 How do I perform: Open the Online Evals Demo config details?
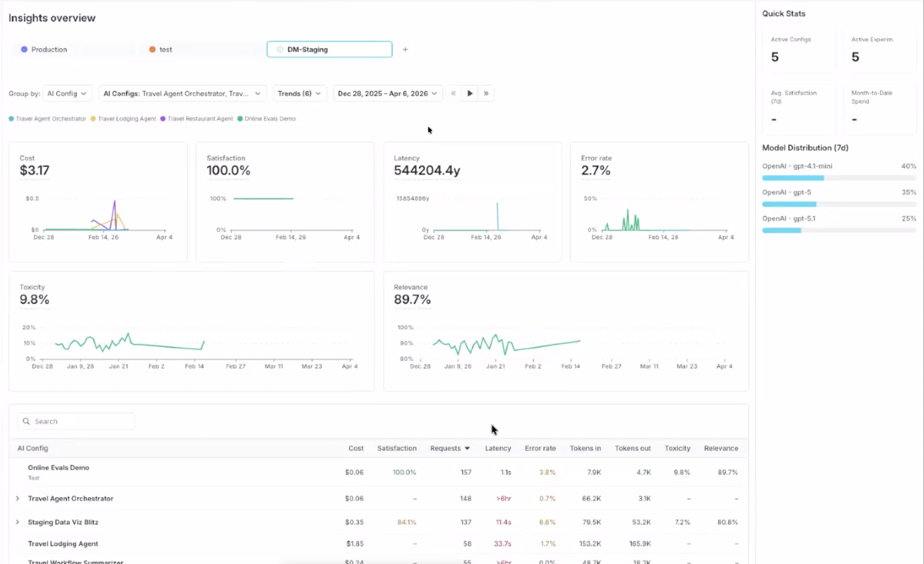[59, 467]
